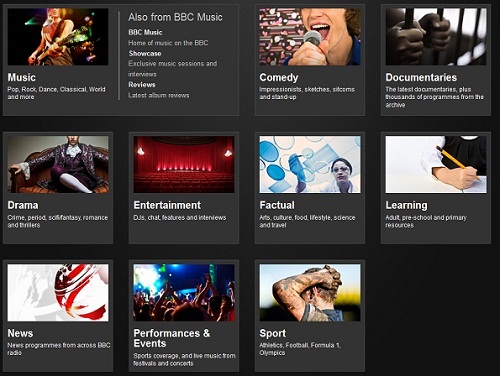Click the Entertainment red theatre image

coord(184,164)
